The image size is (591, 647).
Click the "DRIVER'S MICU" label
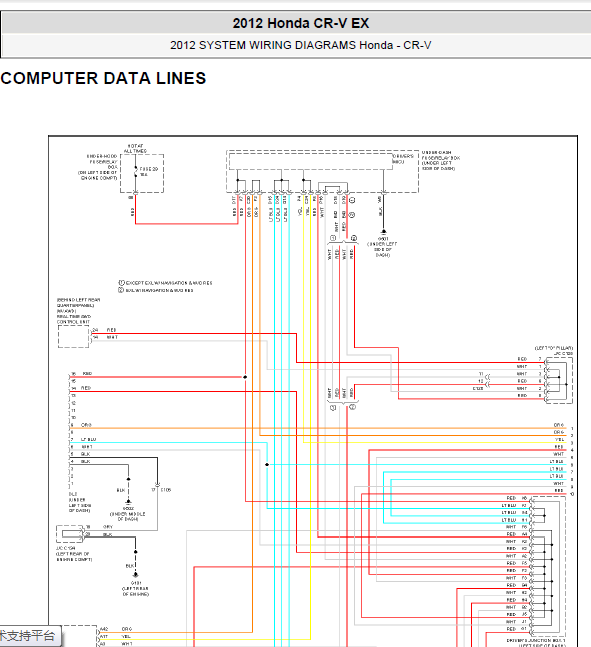402,159
